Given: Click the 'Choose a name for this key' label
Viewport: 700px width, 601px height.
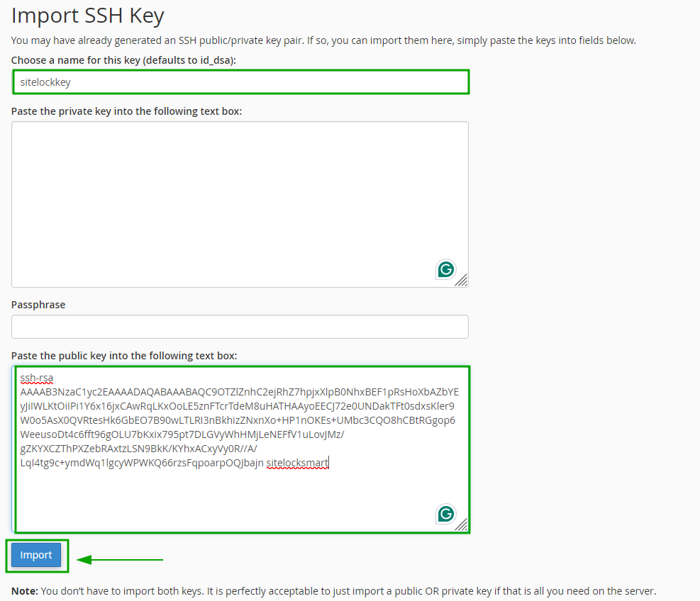Looking at the screenshot, I should (123, 60).
